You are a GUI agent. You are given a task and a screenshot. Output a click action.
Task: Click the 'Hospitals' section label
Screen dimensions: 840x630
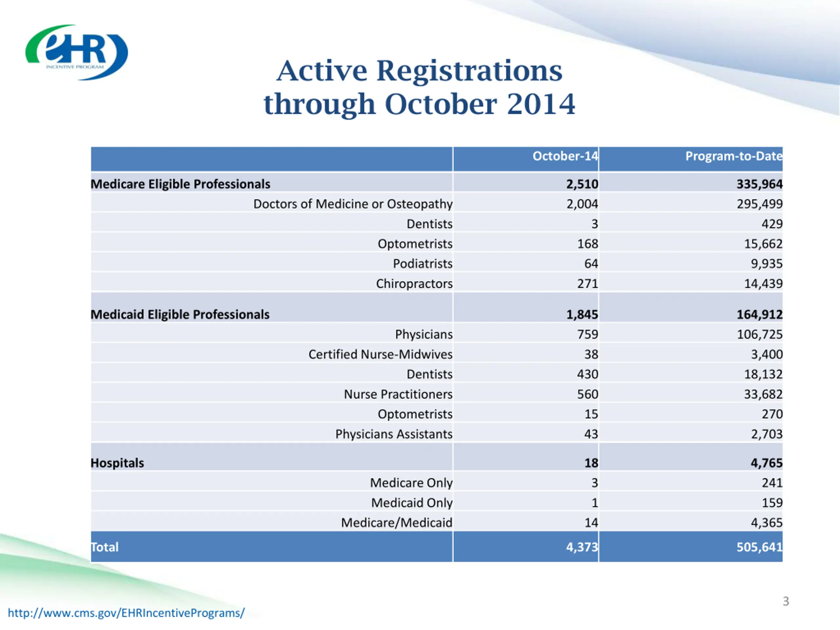pyautogui.click(x=117, y=463)
